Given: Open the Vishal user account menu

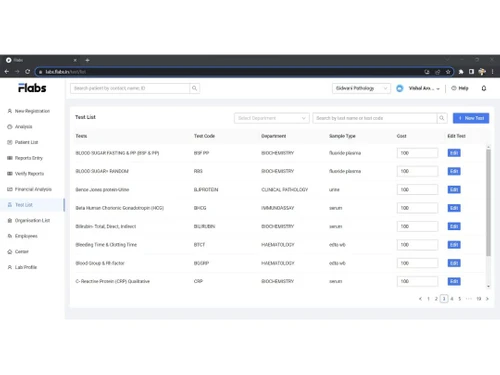Looking at the screenshot, I should point(424,88).
